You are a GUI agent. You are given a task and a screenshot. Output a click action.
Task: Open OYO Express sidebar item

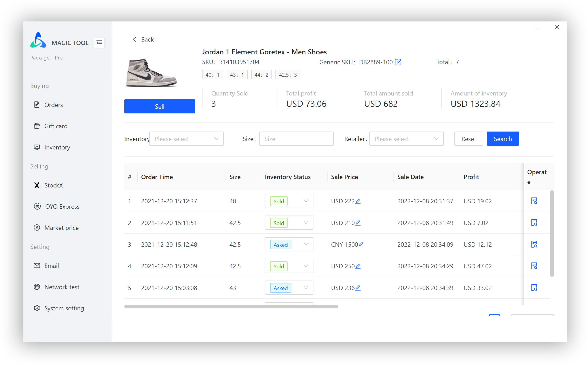coord(62,206)
